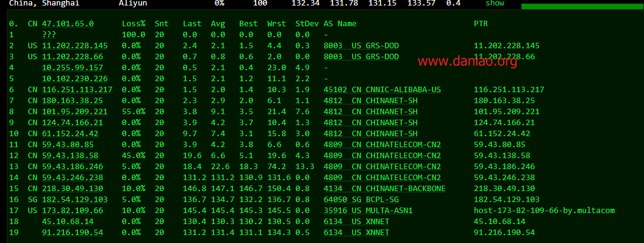The width and height of the screenshot is (644, 243).
Task: Open hop IP 173.82.109.66 link
Action: click(73, 211)
